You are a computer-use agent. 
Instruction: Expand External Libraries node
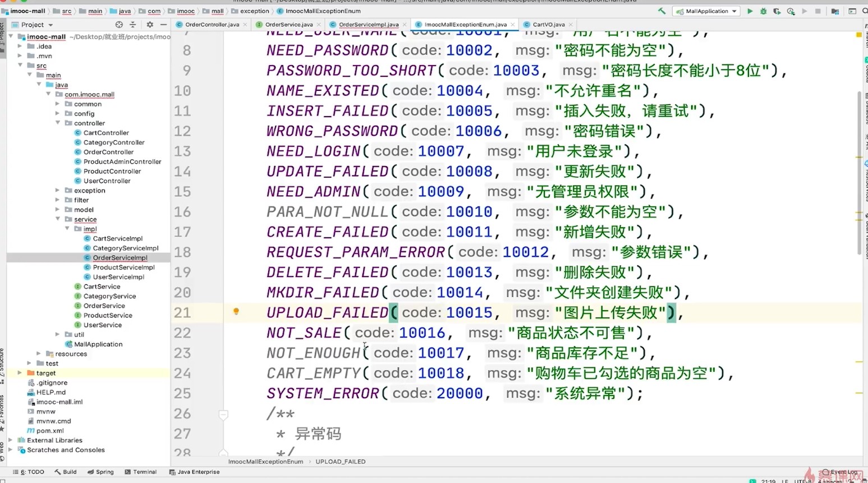[x=11, y=440]
